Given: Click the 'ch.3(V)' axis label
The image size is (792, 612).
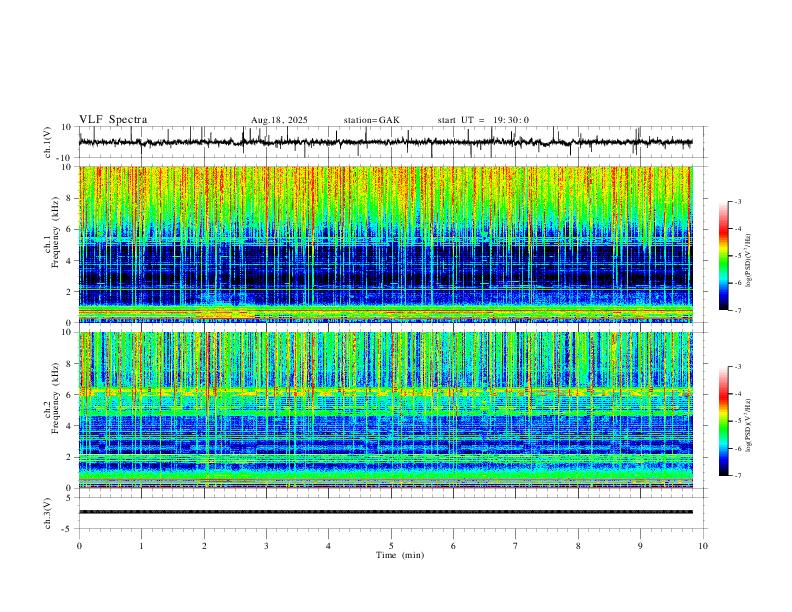Looking at the screenshot, I should (48, 513).
